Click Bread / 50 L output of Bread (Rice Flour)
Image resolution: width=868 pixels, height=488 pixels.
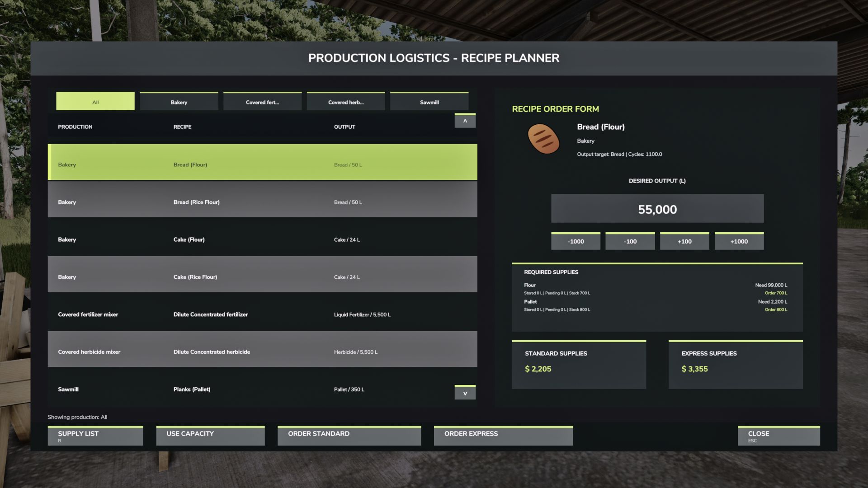click(x=348, y=202)
